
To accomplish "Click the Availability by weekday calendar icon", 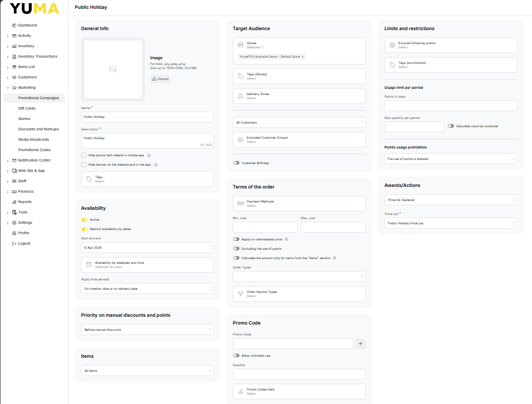I will point(89,265).
